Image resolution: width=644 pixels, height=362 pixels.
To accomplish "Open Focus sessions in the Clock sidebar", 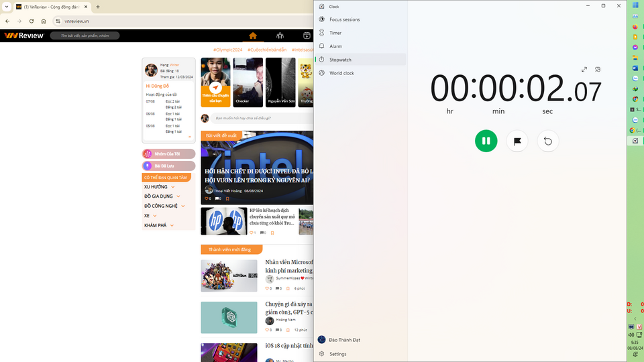I will pyautogui.click(x=361, y=19).
